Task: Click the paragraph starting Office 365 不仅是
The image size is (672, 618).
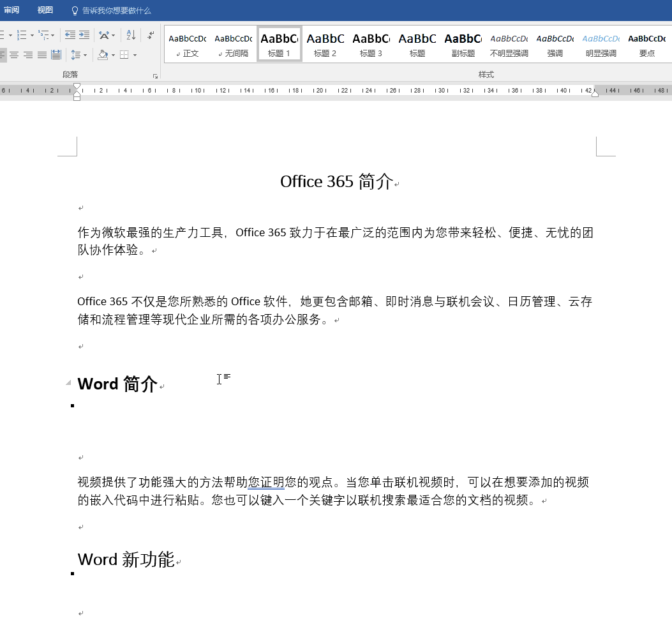Action: click(335, 310)
